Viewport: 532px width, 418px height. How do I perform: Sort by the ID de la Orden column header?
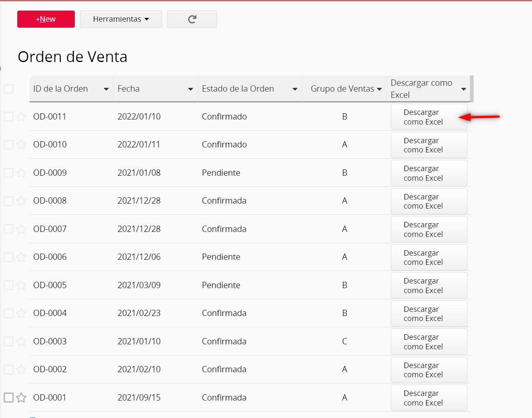point(106,89)
